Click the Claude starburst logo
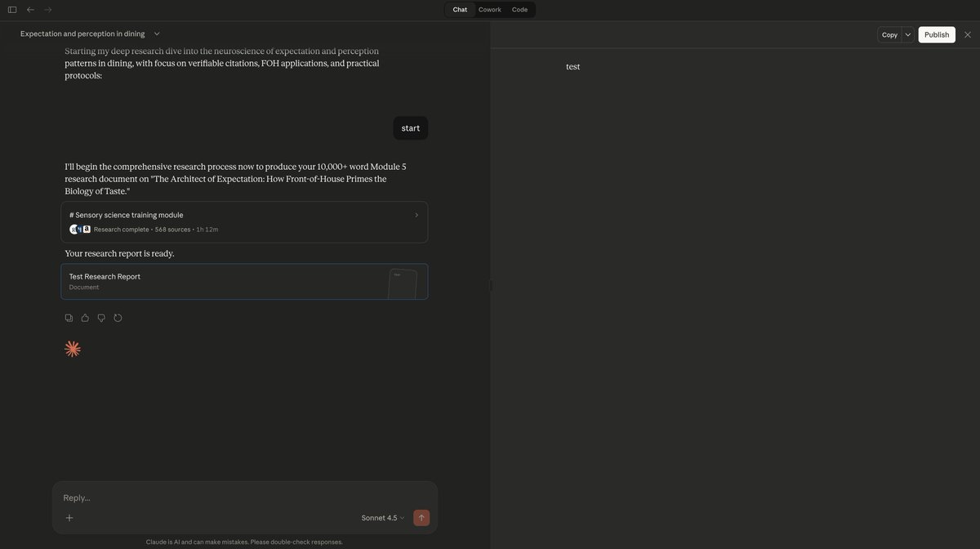 point(73,349)
